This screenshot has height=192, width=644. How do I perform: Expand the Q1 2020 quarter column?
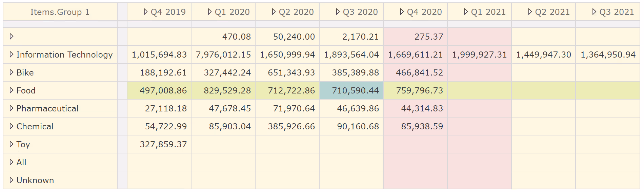[210, 12]
